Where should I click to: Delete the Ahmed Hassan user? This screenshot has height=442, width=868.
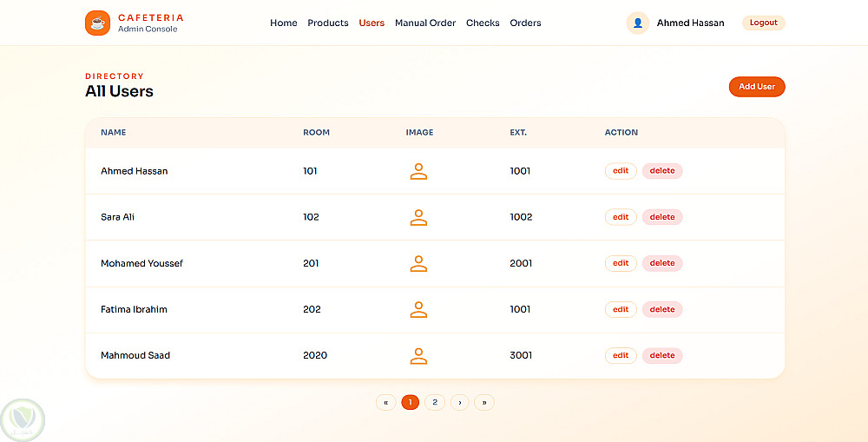coord(662,170)
